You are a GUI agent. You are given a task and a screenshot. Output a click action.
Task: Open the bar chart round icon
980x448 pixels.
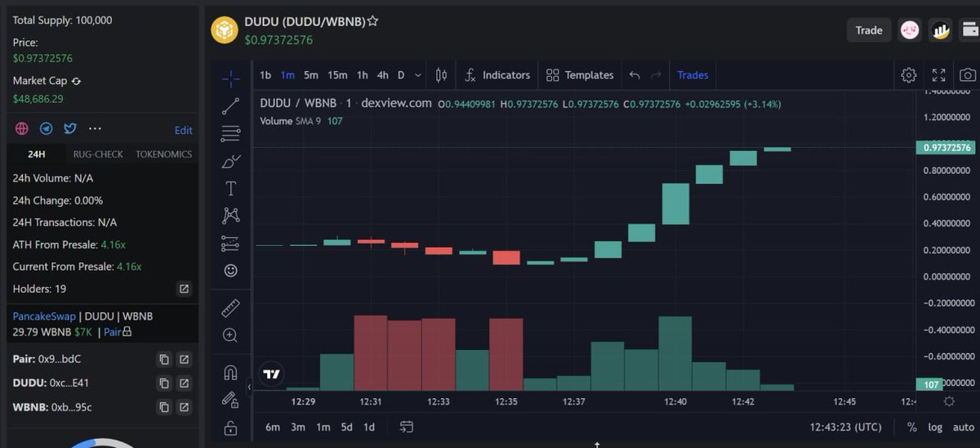942,30
